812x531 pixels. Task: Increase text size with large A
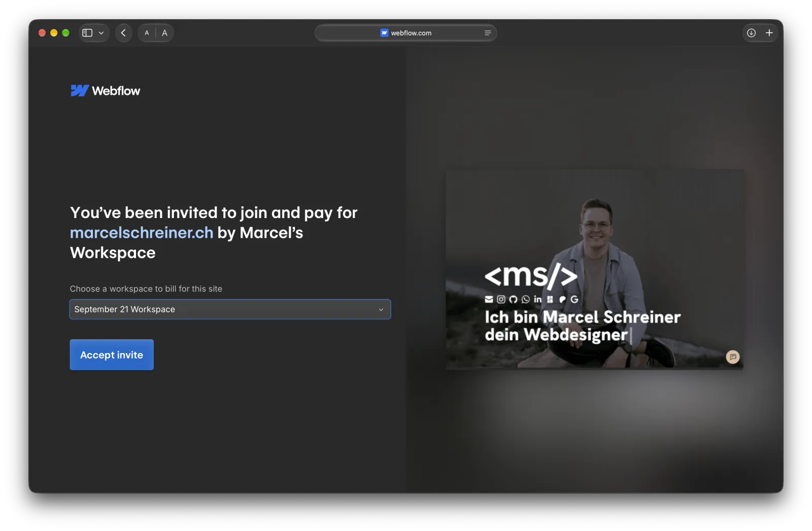click(x=164, y=33)
